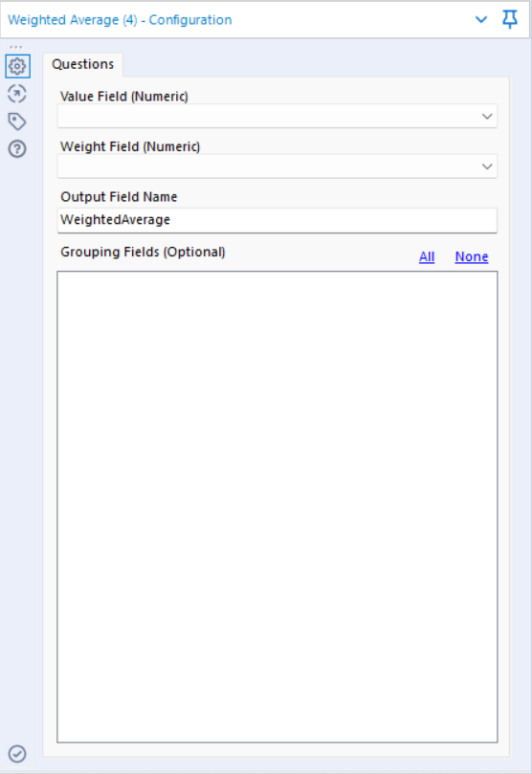Click the Output Field Name label
The height and width of the screenshot is (774, 532).
click(119, 197)
